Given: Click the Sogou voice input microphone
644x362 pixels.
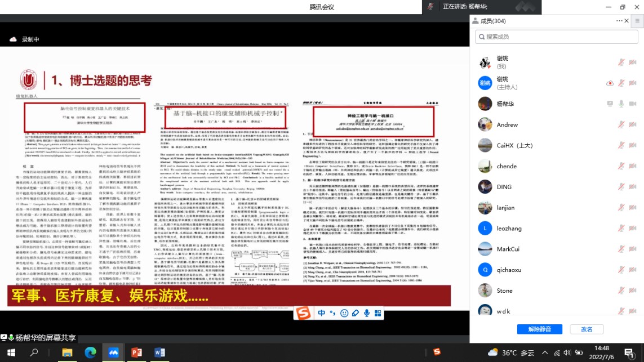Looking at the screenshot, I should click(x=367, y=313).
